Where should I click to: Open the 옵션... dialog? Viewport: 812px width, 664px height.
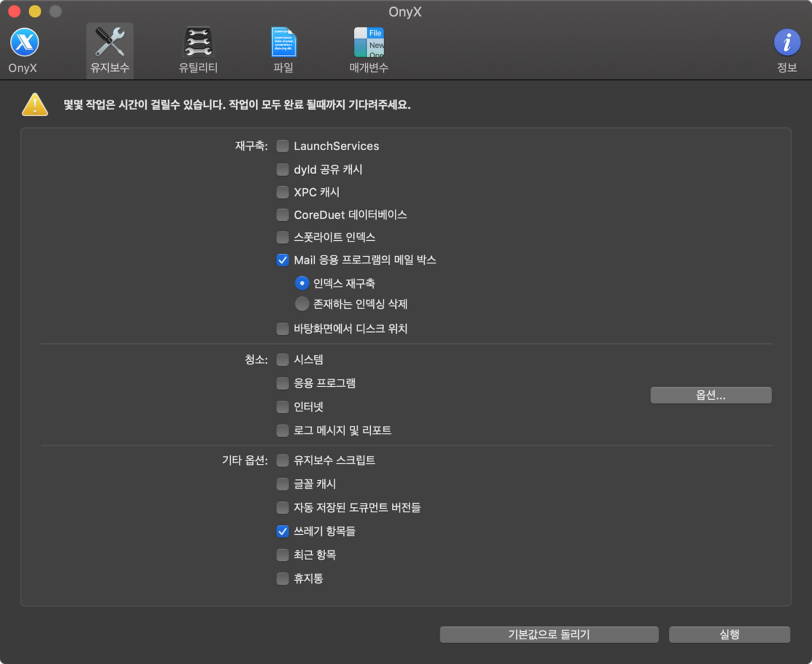click(710, 395)
